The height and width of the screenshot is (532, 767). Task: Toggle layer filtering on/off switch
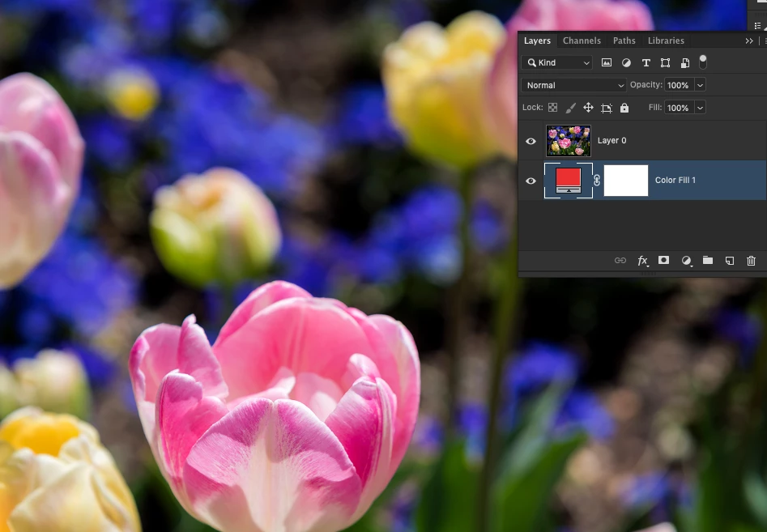703,62
